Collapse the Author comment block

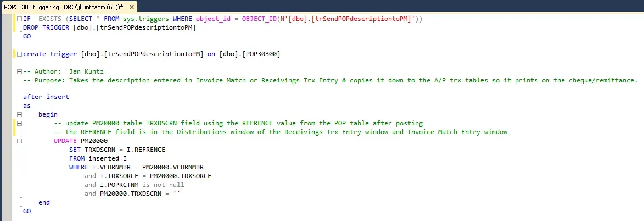click(19, 71)
